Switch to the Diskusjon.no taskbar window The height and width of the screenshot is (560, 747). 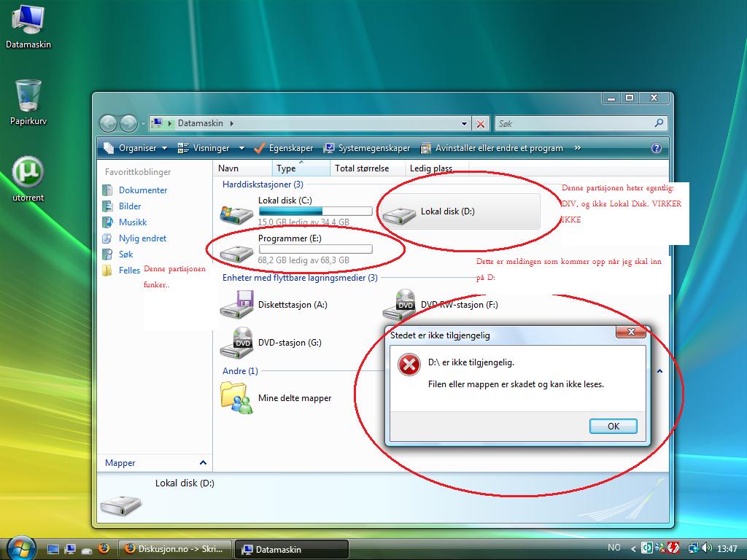tap(174, 548)
